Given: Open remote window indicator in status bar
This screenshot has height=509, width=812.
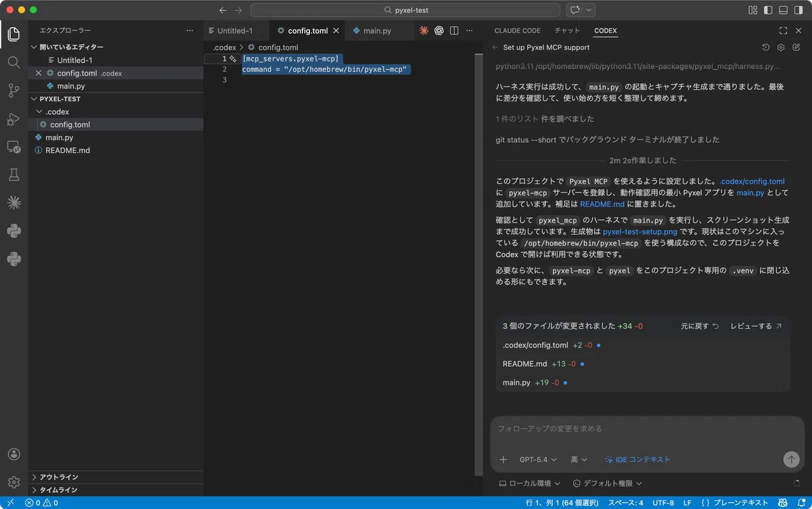Looking at the screenshot, I should (x=9, y=503).
